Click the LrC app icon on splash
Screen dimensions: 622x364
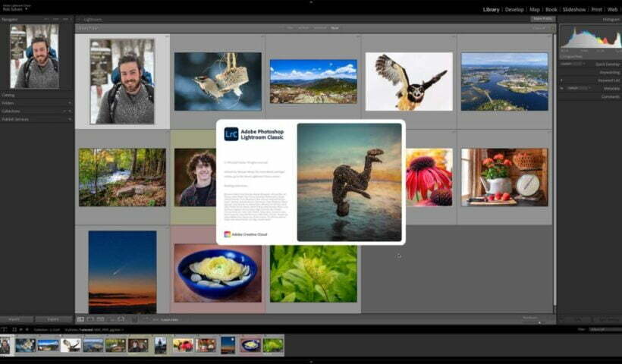(232, 133)
